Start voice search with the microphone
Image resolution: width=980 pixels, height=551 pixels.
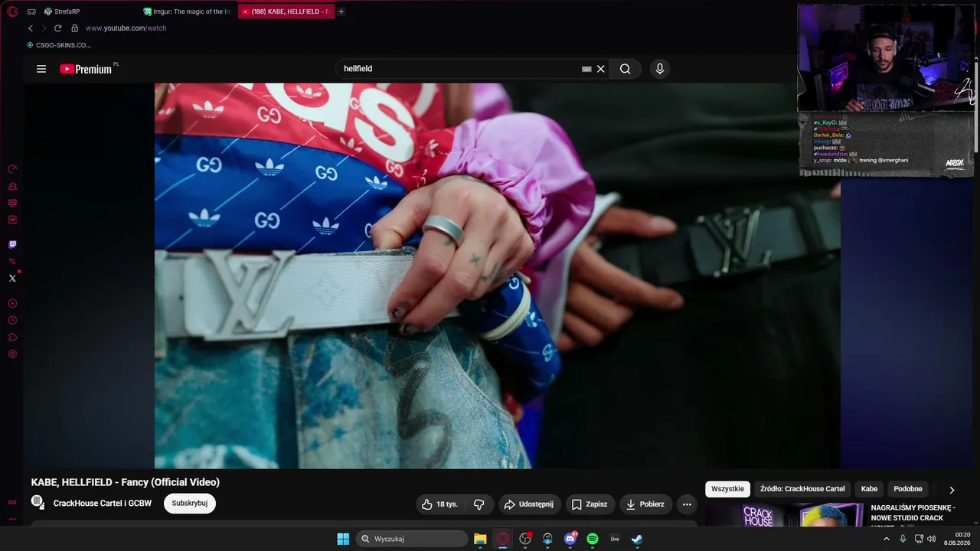[660, 69]
